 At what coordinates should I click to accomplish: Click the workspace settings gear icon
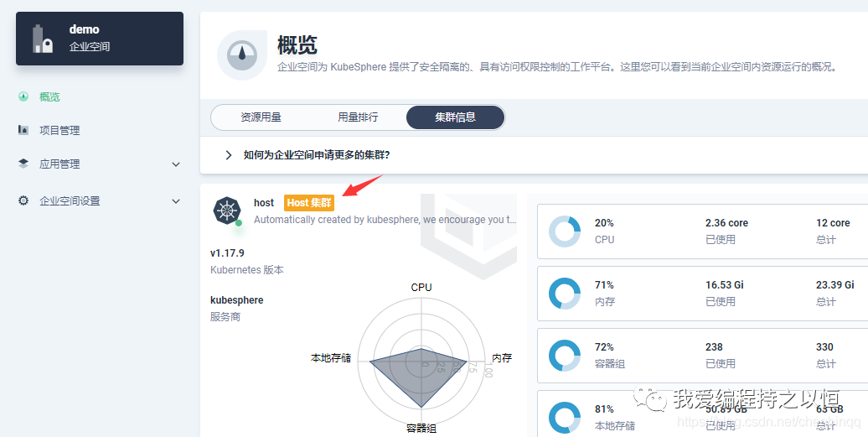(x=23, y=200)
